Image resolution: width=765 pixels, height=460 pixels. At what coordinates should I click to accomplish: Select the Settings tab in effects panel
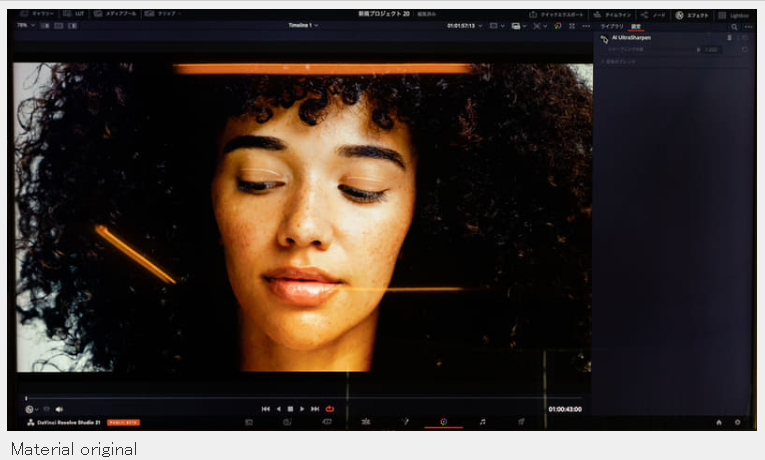tap(636, 27)
